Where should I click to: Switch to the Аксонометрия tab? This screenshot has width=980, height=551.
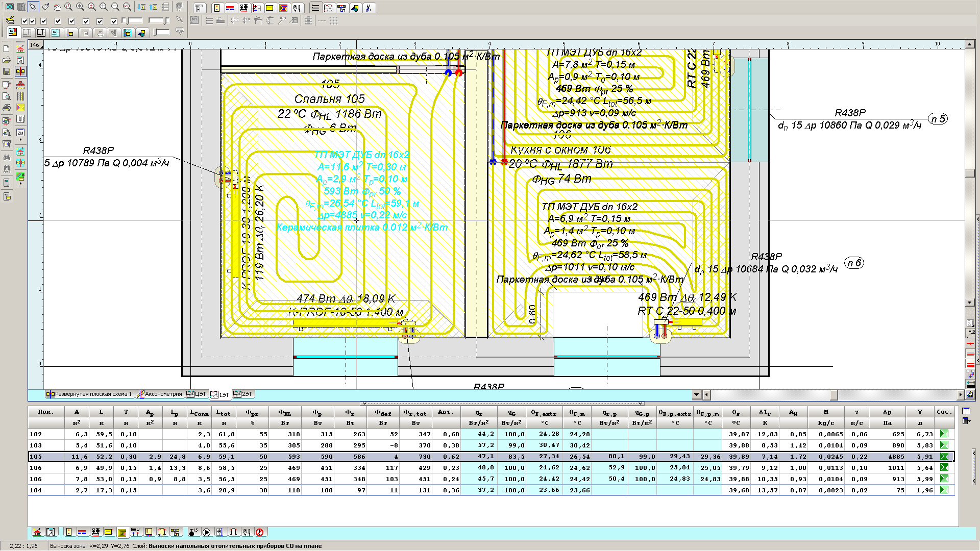(160, 394)
